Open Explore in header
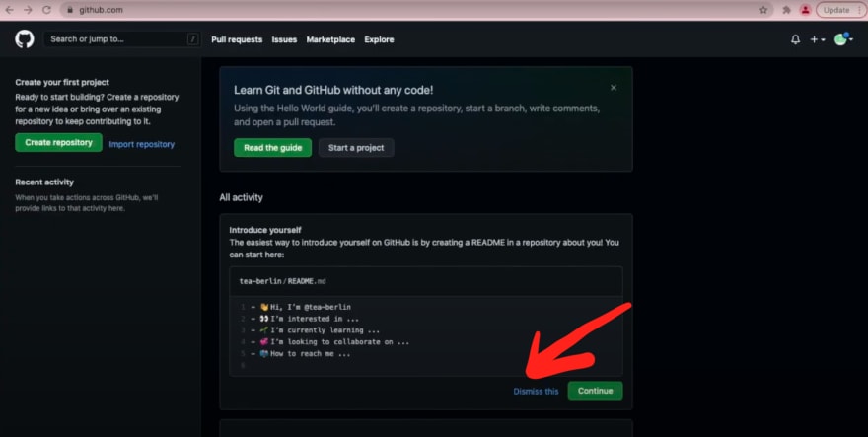This screenshot has height=437, width=868. [x=379, y=39]
